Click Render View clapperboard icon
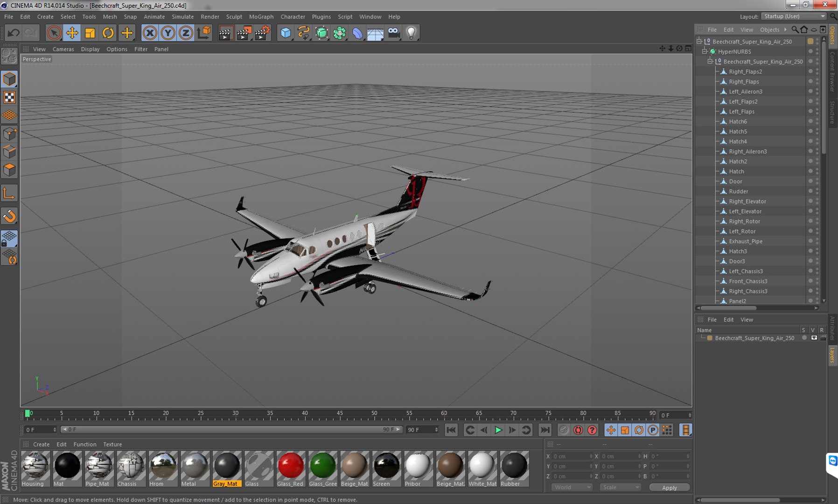The image size is (838, 504). tap(226, 33)
